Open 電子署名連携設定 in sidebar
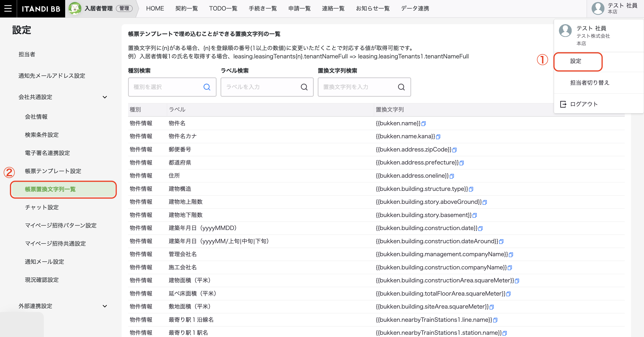 pos(47,153)
